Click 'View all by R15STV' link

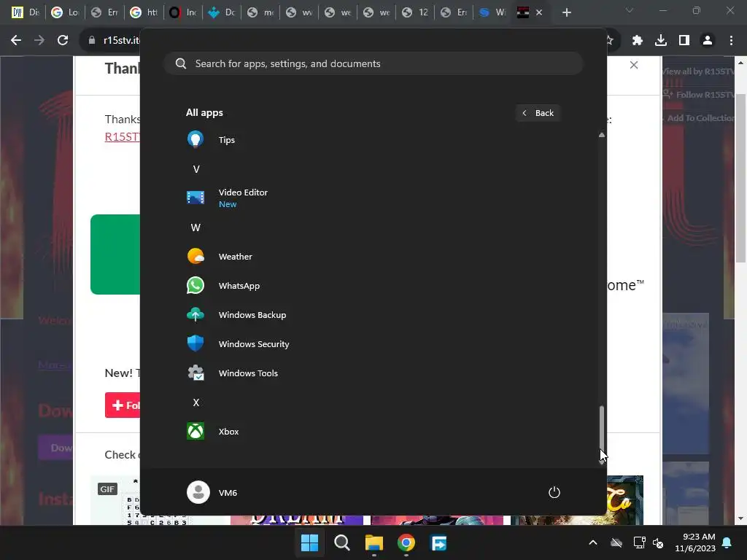pos(698,71)
